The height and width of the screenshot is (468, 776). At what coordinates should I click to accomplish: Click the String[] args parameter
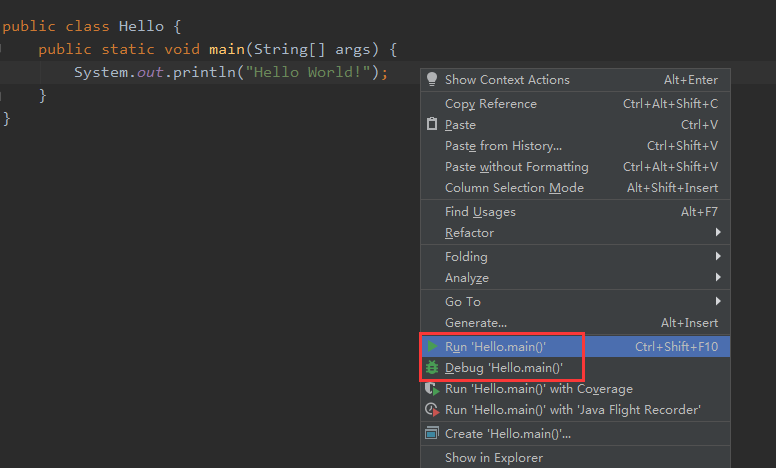click(312, 49)
